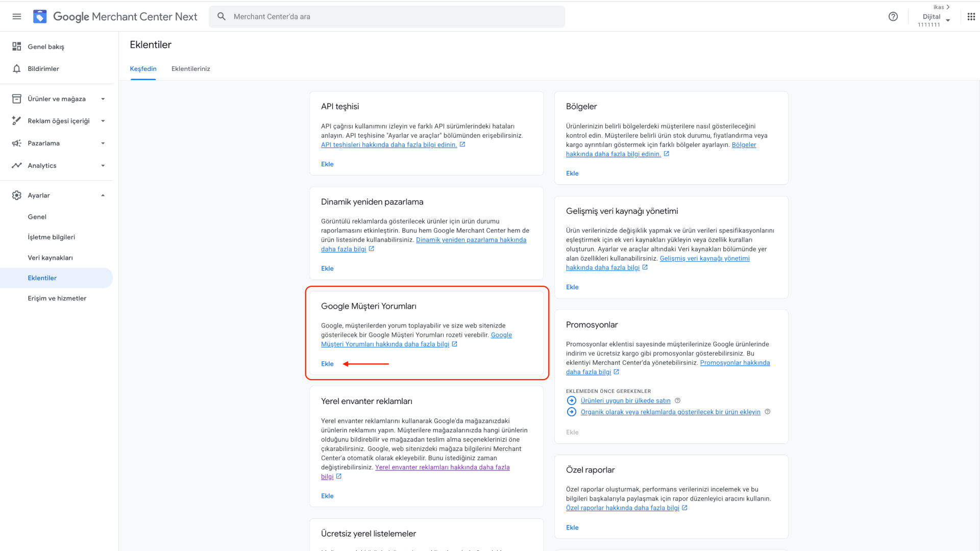Switch to the Keşfedin tab
980x551 pixels.
[x=143, y=69]
